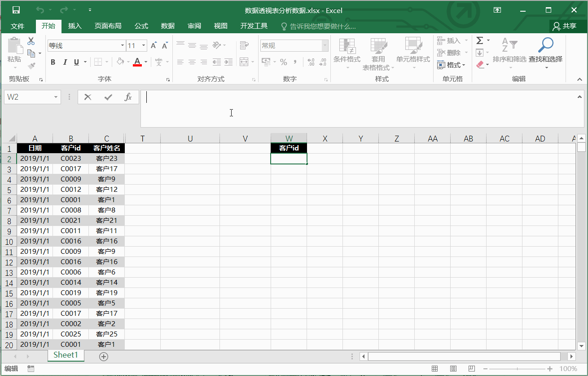
Task: Open the number format dropdown (常规)
Action: [325, 45]
